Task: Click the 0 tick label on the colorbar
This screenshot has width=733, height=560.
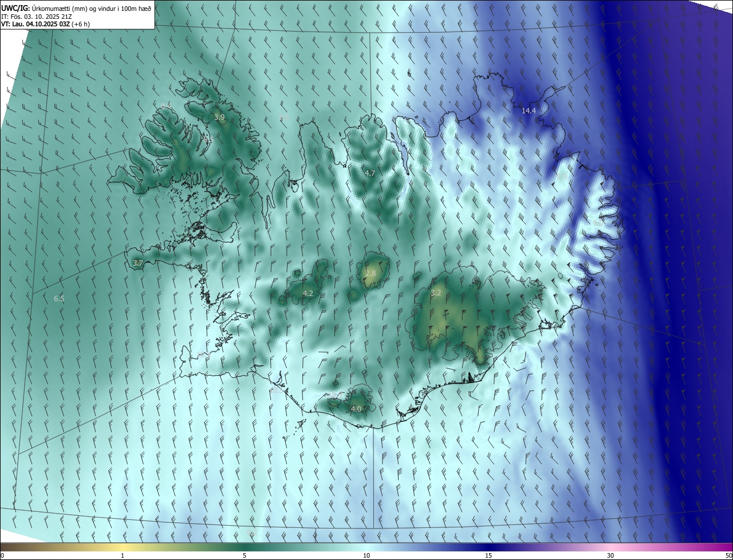Action: 2,555
